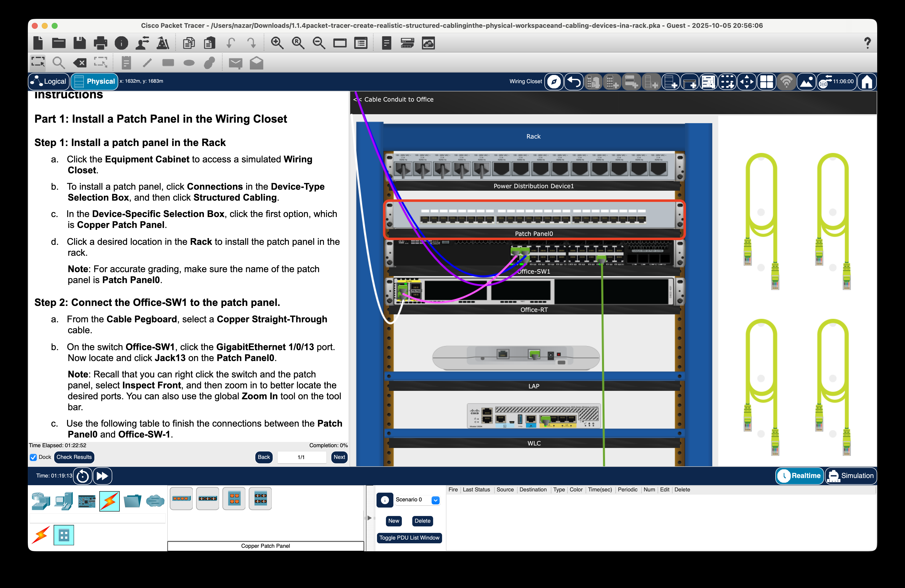Click the Paste icon in the toolbar

(x=209, y=43)
